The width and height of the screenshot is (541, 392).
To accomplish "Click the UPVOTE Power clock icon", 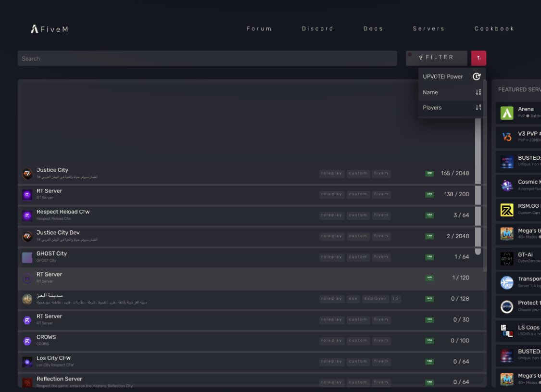I will coord(477,76).
